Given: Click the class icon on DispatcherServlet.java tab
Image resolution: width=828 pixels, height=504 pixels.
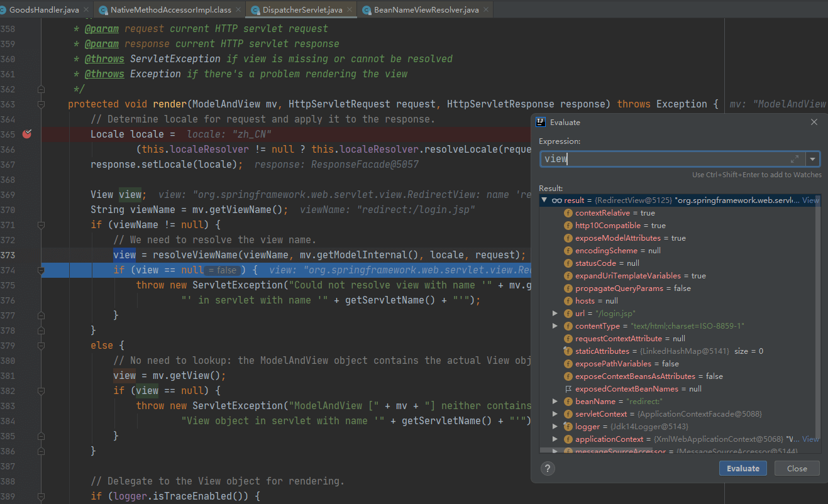Looking at the screenshot, I should [255, 10].
